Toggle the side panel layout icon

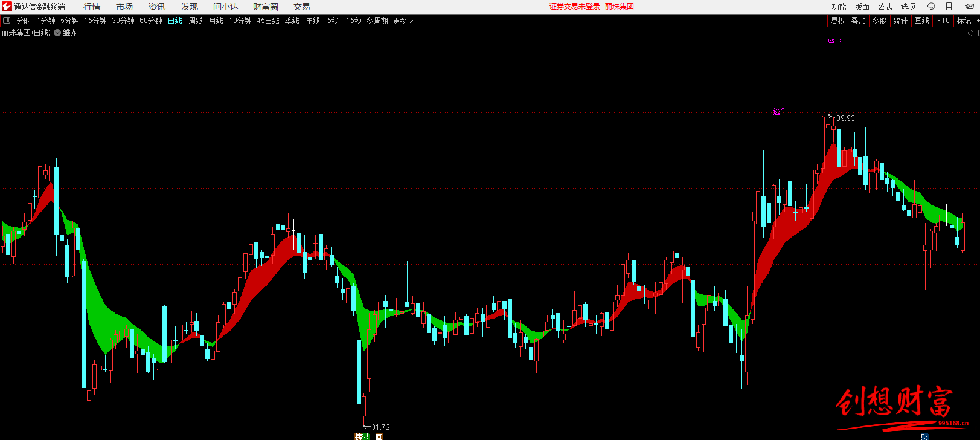pos(7,21)
